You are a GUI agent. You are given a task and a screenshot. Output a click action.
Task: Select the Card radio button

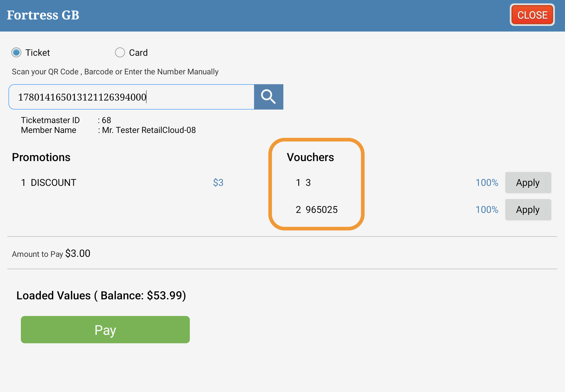point(120,52)
